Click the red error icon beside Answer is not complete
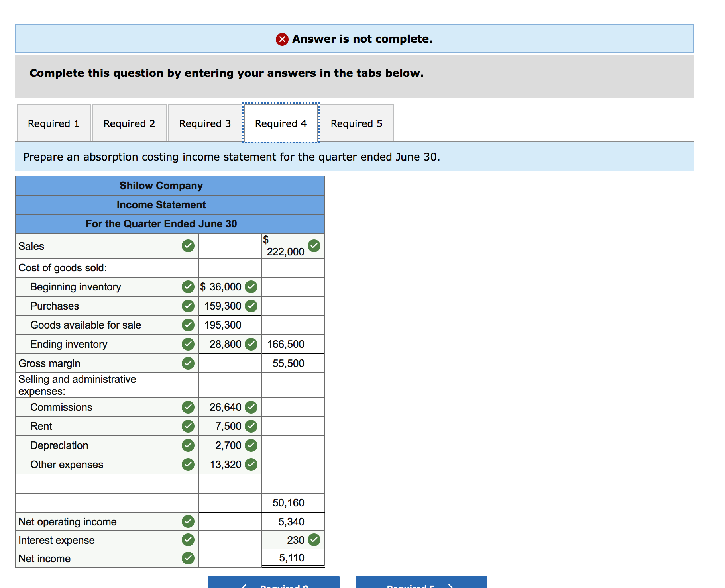The width and height of the screenshot is (725, 588). pos(282,39)
